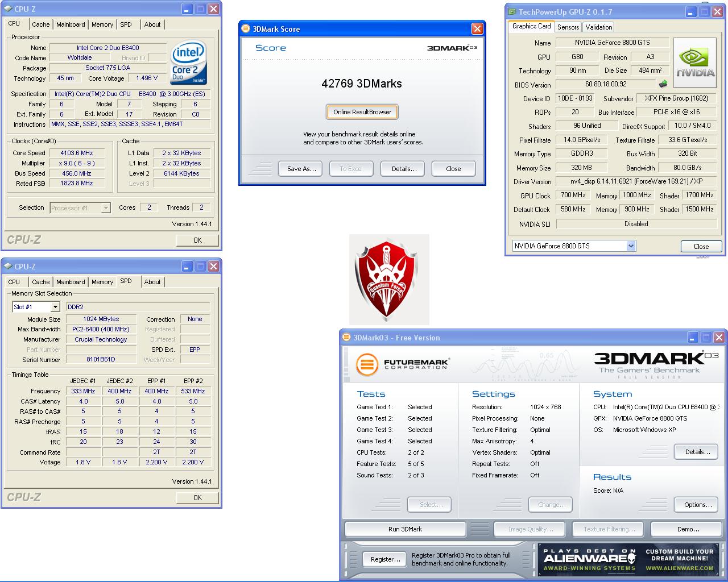Minimize the 3DMark03 main window
The height and width of the screenshot is (582, 728).
click(x=693, y=337)
